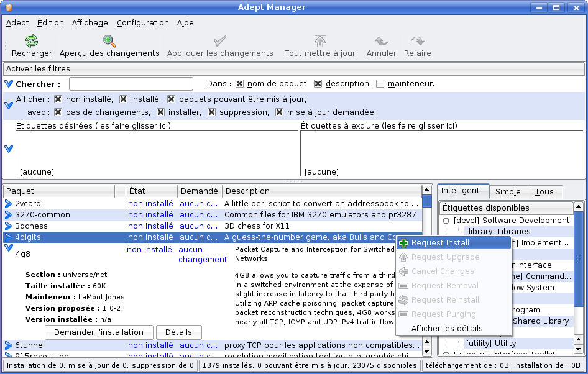Switch to the Tous tab
The height and width of the screenshot is (374, 588).
tap(544, 192)
